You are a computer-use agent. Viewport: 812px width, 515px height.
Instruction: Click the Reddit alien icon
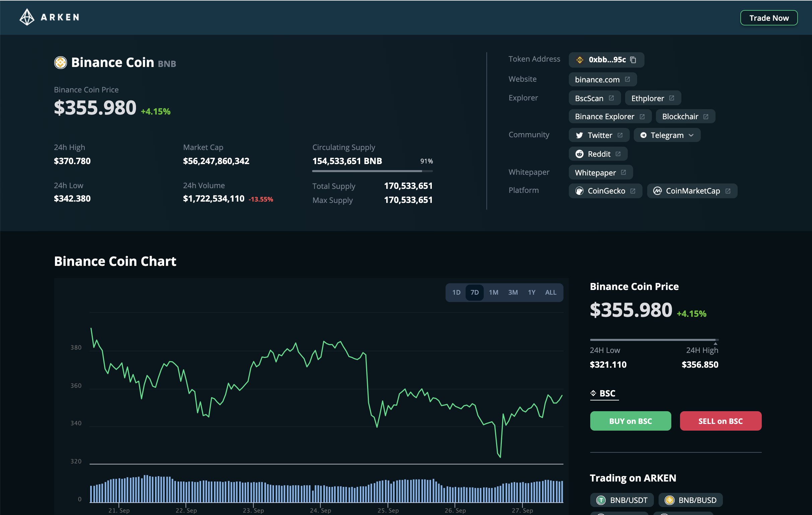pyautogui.click(x=579, y=154)
